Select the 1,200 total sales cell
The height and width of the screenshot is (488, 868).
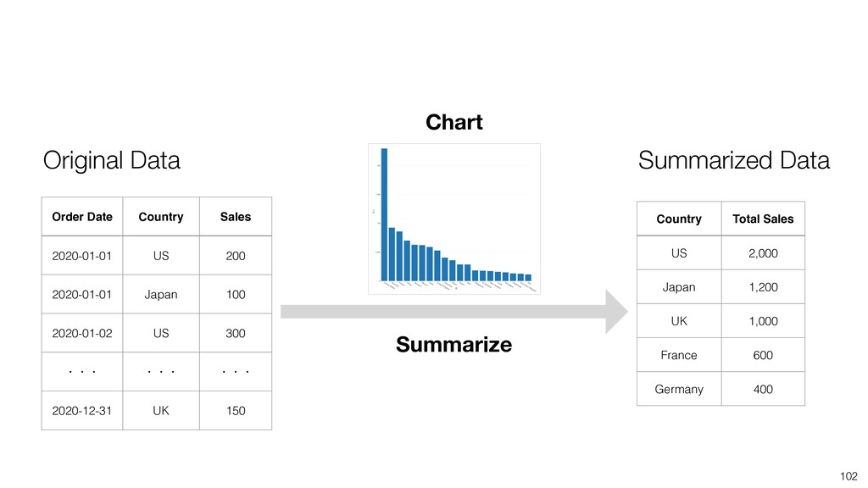763,287
